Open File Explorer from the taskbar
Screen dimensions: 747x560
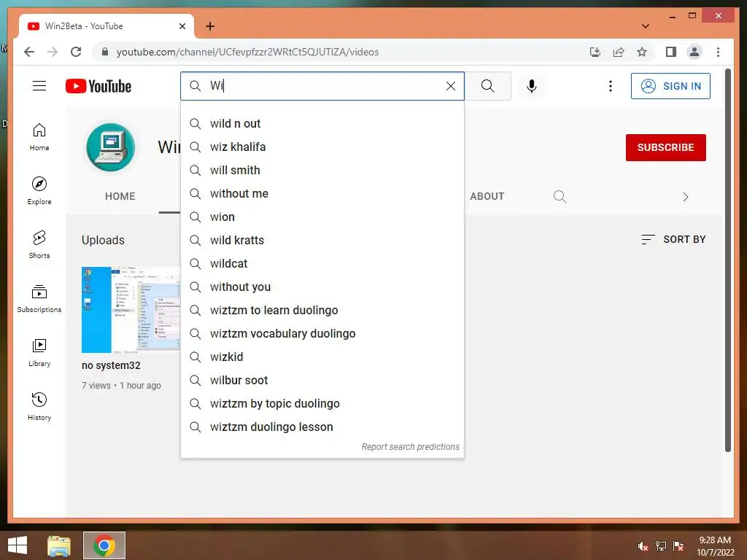point(59,545)
